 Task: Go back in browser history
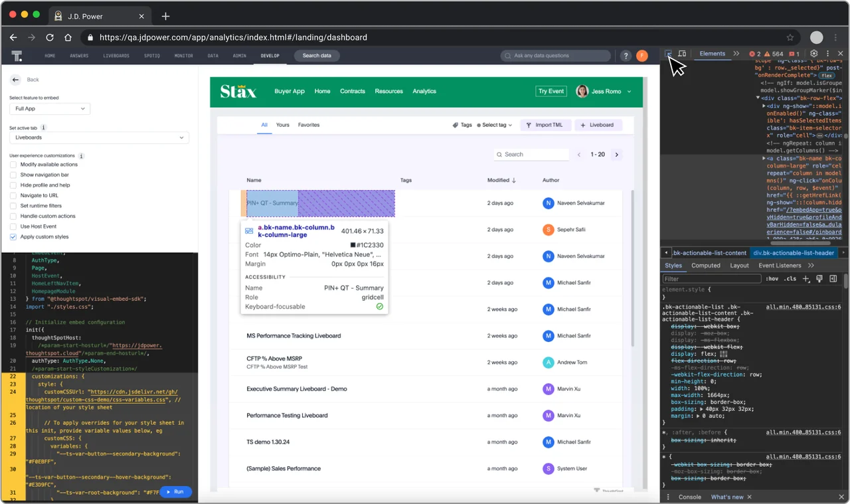point(14,38)
